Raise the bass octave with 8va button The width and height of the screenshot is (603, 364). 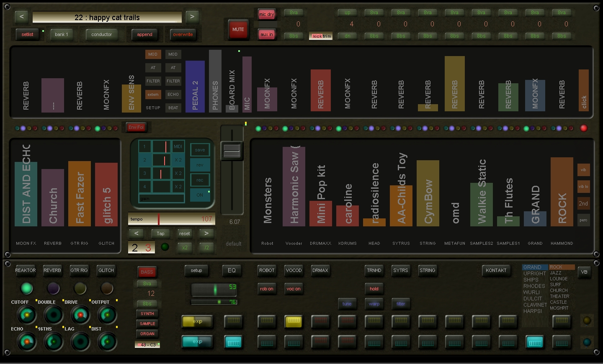(x=147, y=284)
